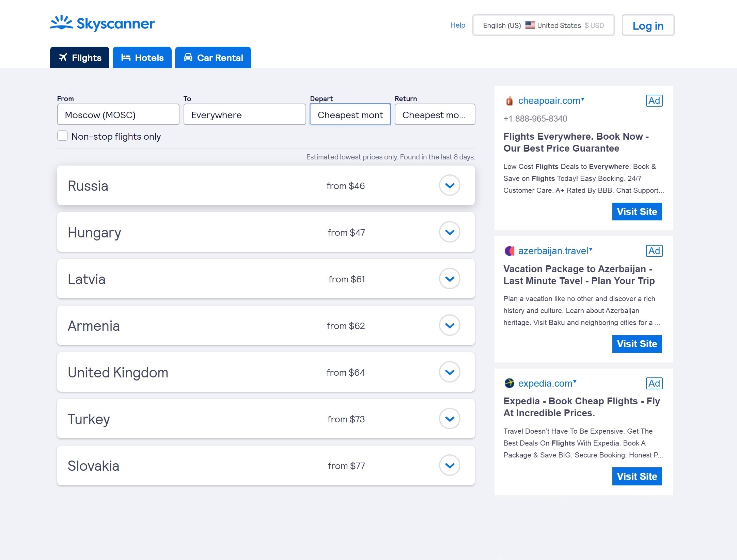Click the United States flag icon
This screenshot has height=560, width=737.
pyautogui.click(x=528, y=25)
